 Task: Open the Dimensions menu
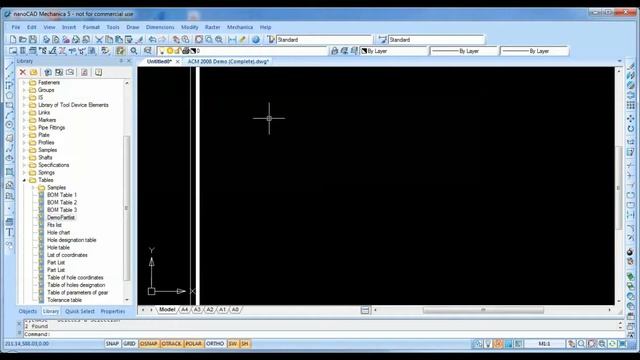pyautogui.click(x=160, y=27)
